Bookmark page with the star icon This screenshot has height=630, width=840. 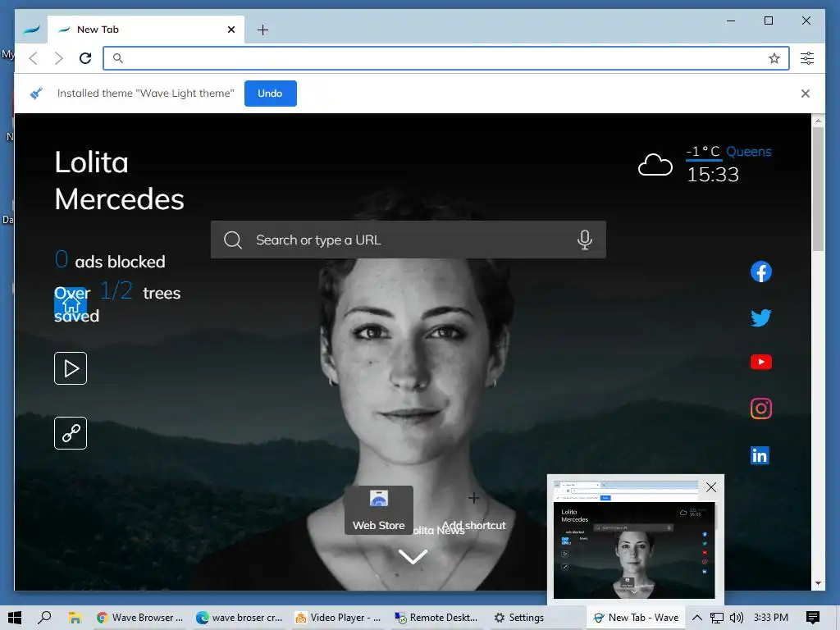coord(774,58)
